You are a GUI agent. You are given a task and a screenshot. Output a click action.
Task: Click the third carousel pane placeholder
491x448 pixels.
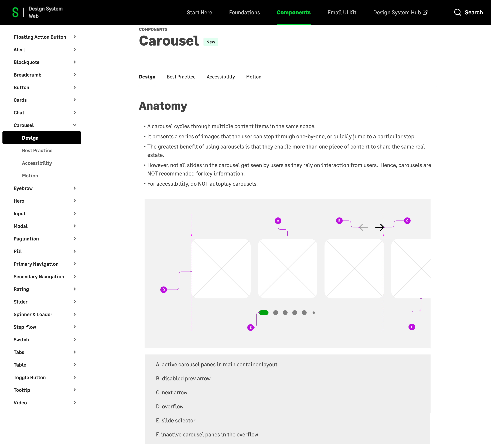(354, 268)
